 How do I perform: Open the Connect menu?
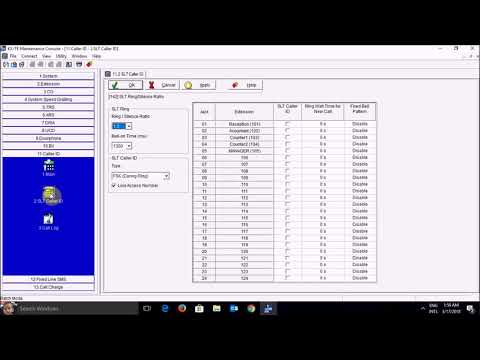click(x=29, y=56)
